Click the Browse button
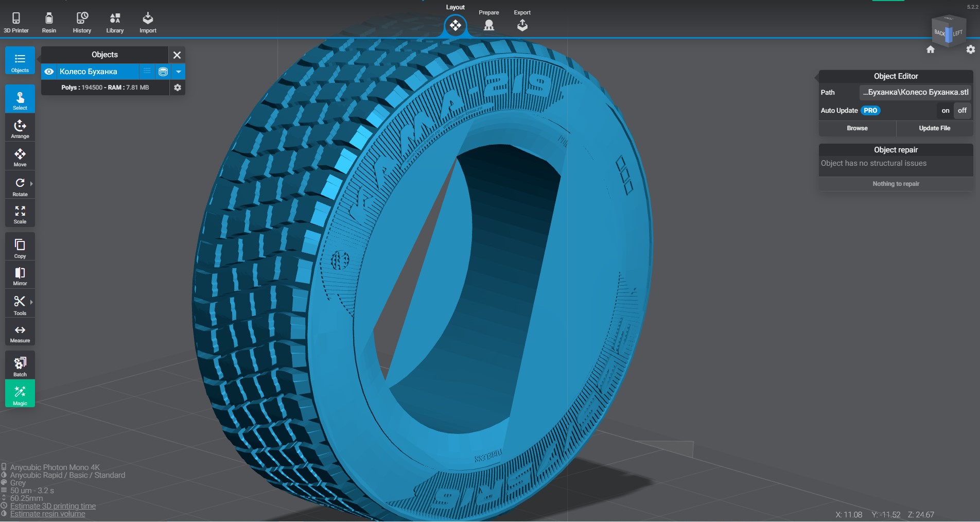980x522 pixels. tap(857, 128)
